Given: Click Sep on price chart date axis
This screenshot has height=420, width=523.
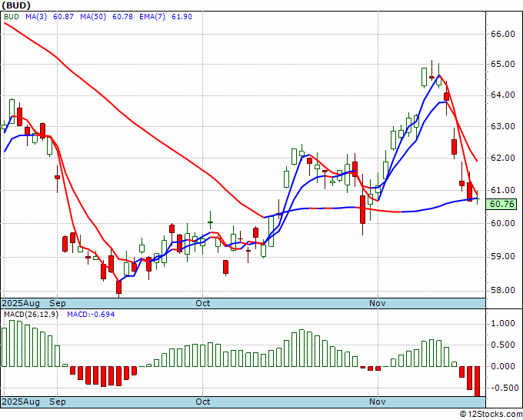Looking at the screenshot, I should (58, 303).
